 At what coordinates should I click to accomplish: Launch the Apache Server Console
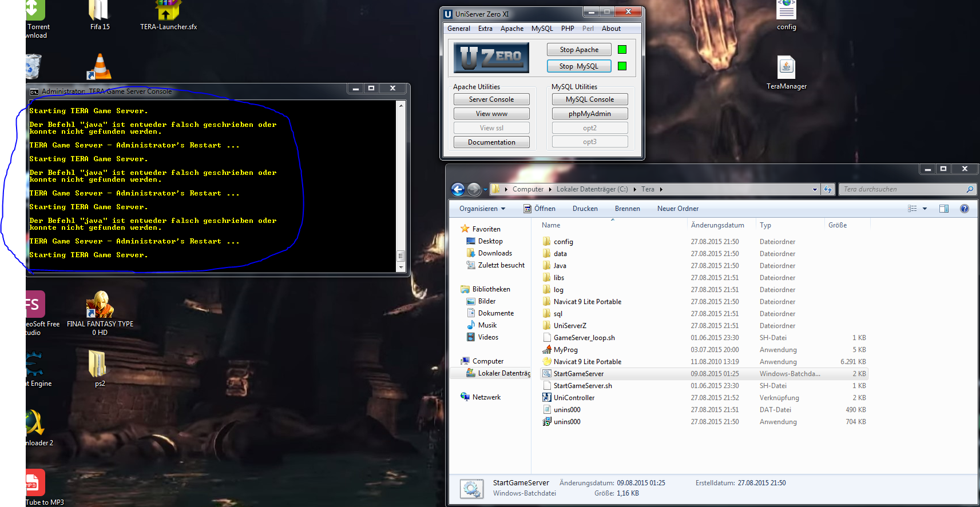tap(491, 99)
